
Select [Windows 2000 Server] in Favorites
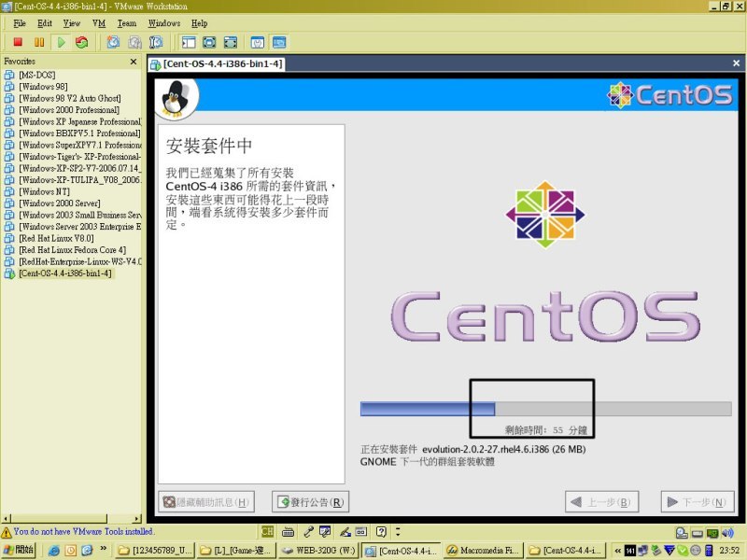(x=59, y=203)
